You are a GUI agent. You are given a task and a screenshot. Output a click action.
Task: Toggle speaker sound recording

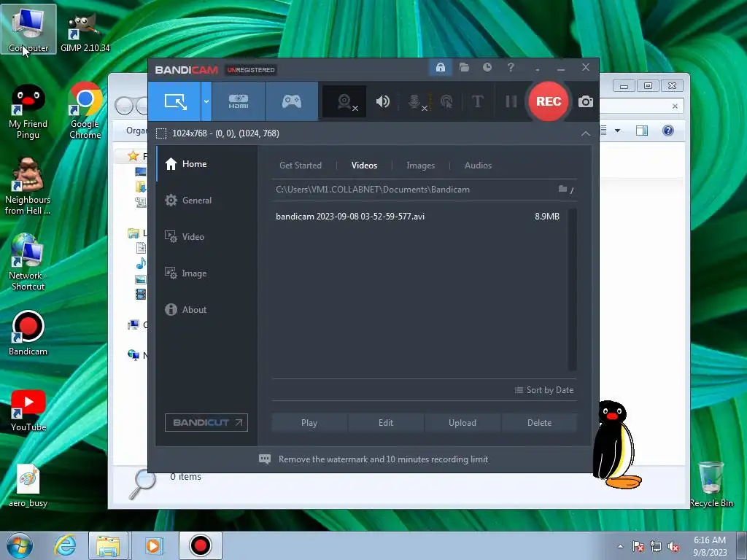[x=382, y=101]
